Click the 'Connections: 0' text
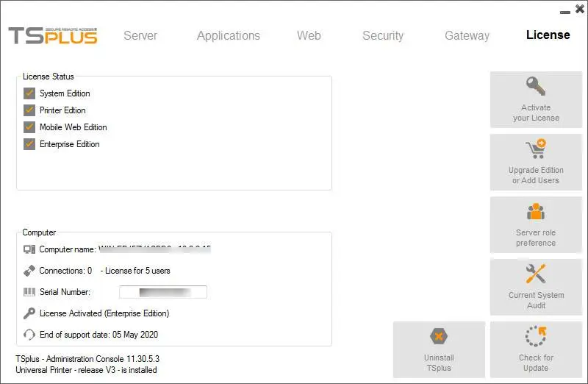 click(65, 271)
